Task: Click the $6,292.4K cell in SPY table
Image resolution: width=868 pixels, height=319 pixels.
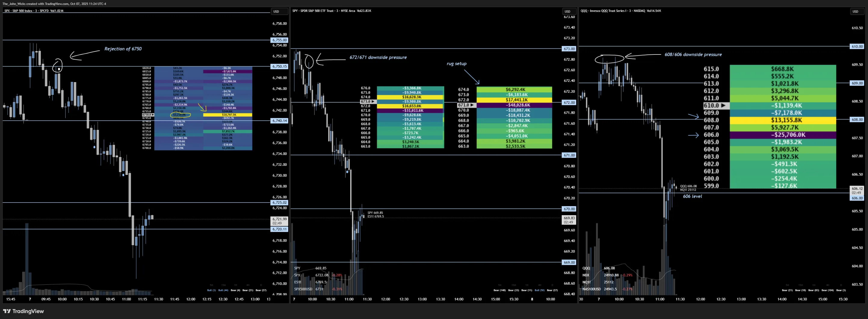Action: point(514,90)
